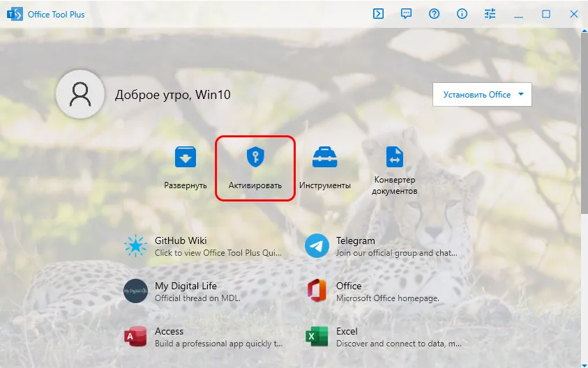
Task: Open Конвертер документов icon
Action: click(x=395, y=158)
